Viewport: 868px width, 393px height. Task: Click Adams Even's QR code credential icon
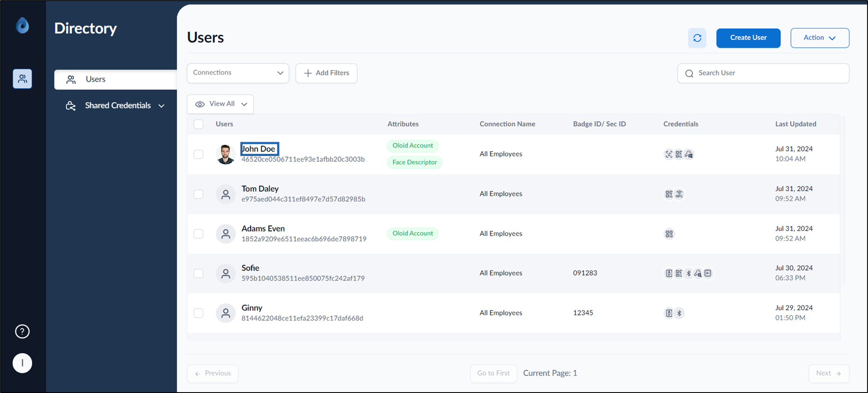click(669, 234)
